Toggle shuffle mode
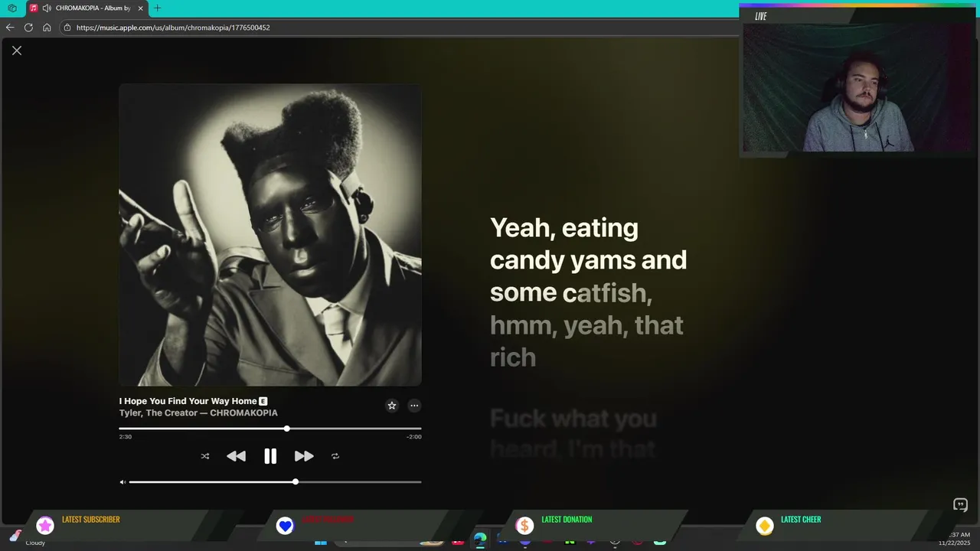Image resolution: width=980 pixels, height=551 pixels. [x=205, y=456]
